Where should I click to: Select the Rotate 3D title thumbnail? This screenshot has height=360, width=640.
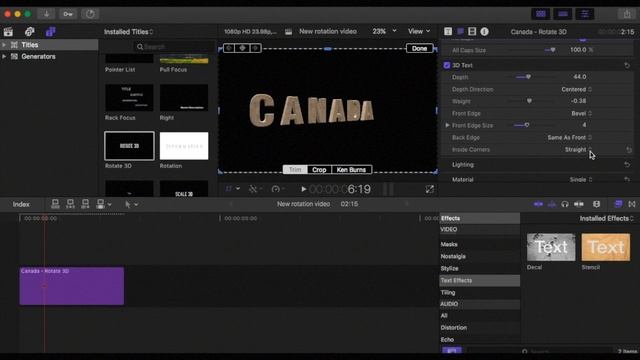[129, 146]
